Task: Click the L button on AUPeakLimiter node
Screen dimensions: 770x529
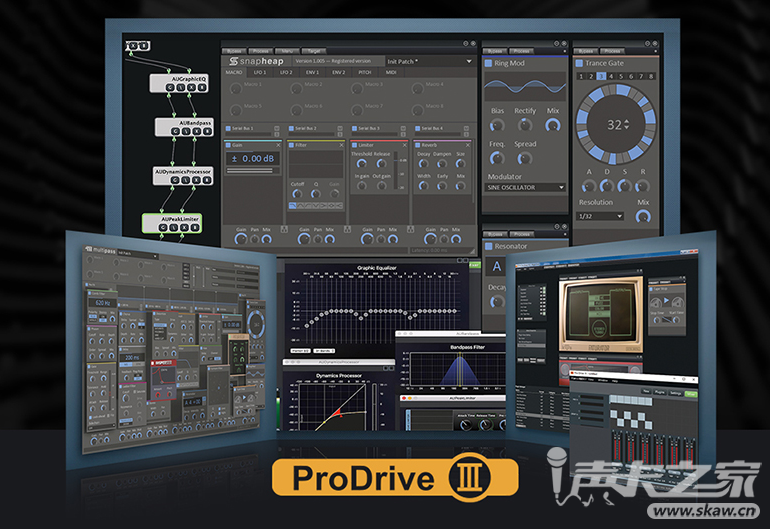Action: 174,227
